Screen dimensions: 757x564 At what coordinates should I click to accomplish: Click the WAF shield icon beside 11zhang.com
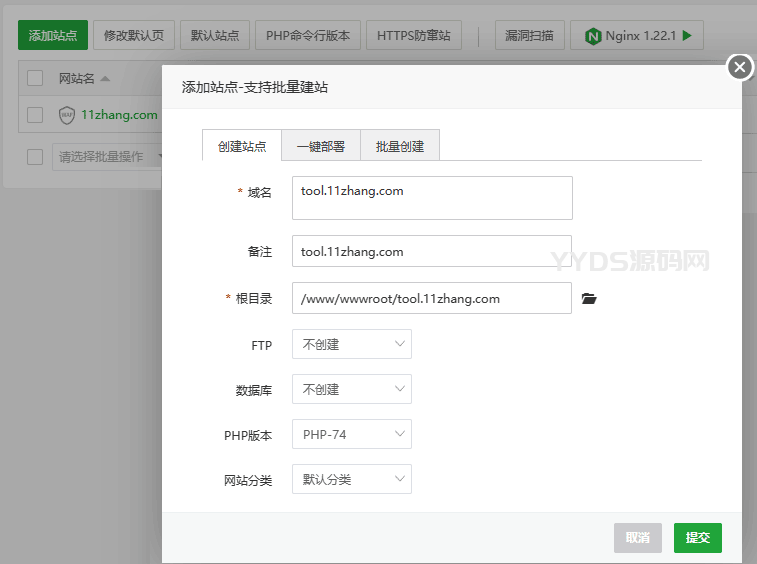[67, 115]
